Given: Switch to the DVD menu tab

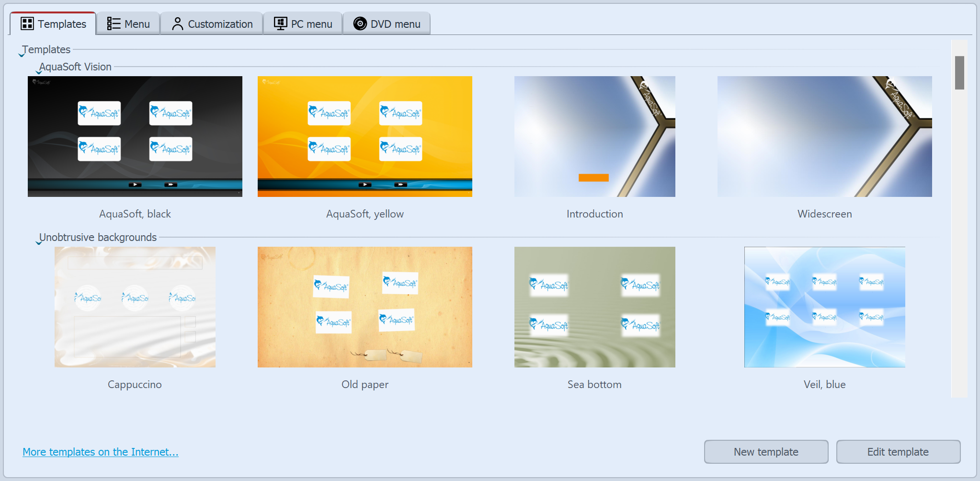Looking at the screenshot, I should (387, 23).
